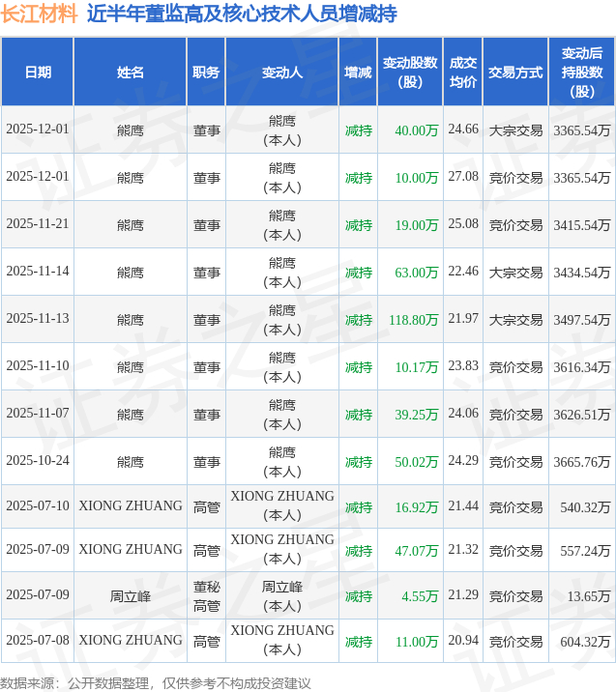
Task: Click the 数据来源 footer disclaimer text
Action: 156,683
